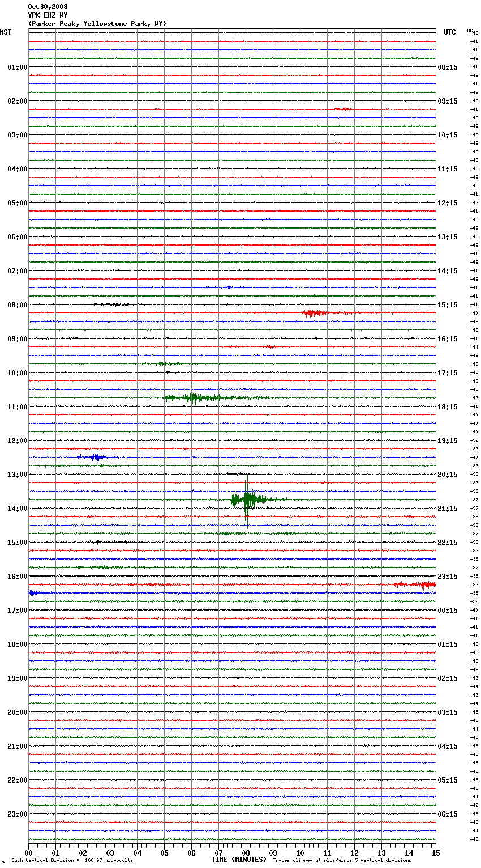Select the 11:15 UTC time label

448,169
